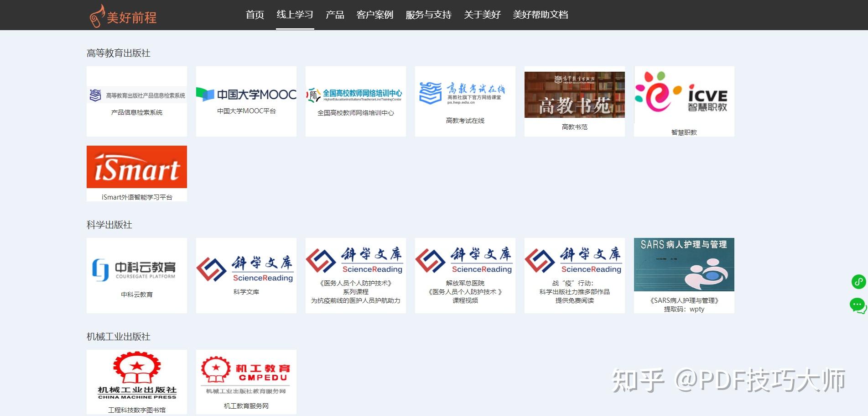Screen dimensions: 868x416
Task: Click the 机械工业出版社 section heading
Action: 119,337
